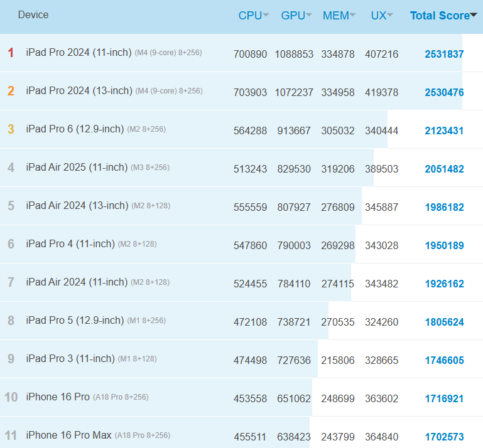
Task: Sort table by GPU column header
Action: click(296, 16)
